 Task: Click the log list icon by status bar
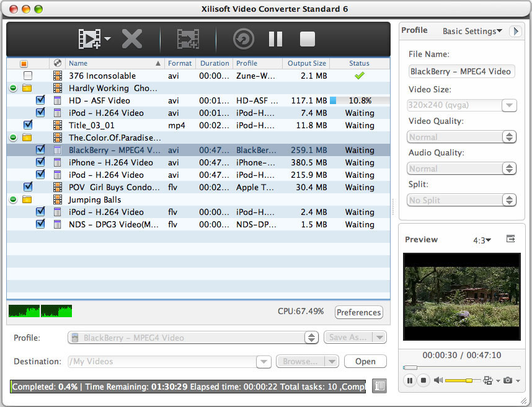pos(379,386)
